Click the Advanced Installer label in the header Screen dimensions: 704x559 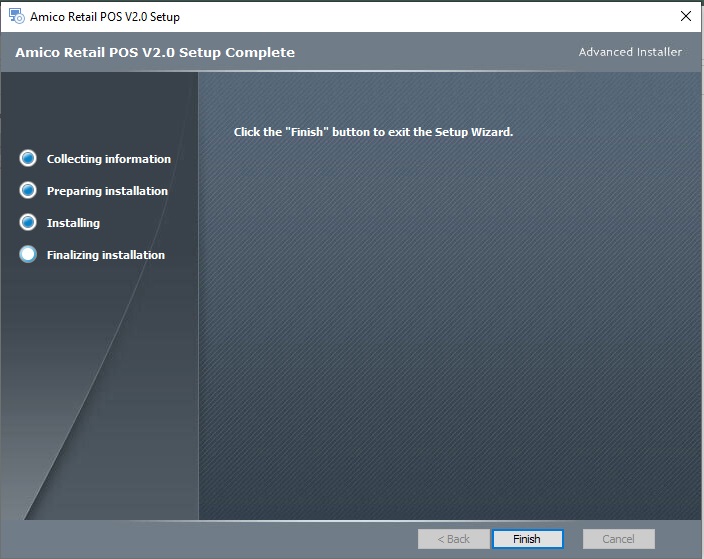coord(630,52)
